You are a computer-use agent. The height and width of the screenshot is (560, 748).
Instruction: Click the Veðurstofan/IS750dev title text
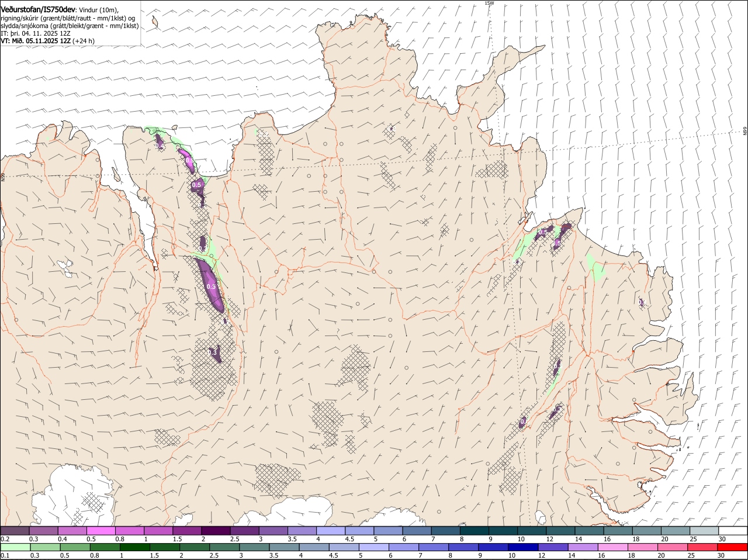(38, 9)
